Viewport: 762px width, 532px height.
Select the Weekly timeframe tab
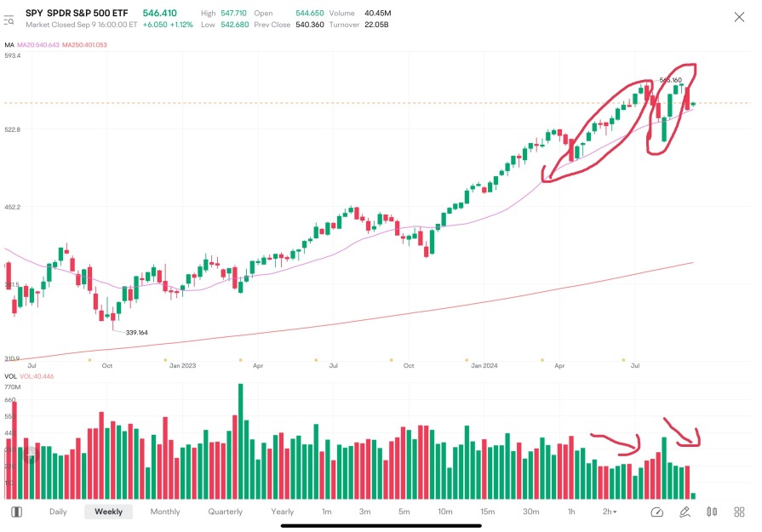(108, 512)
